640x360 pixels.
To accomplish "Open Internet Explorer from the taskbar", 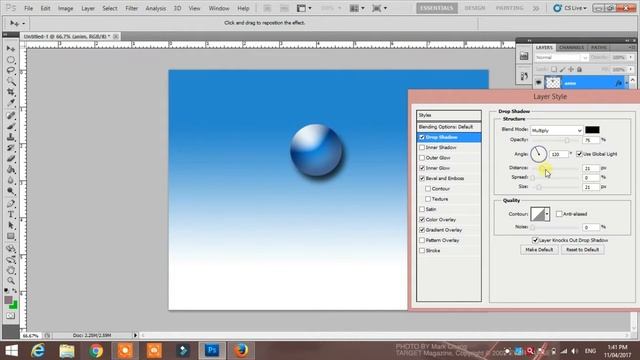I will point(38,351).
